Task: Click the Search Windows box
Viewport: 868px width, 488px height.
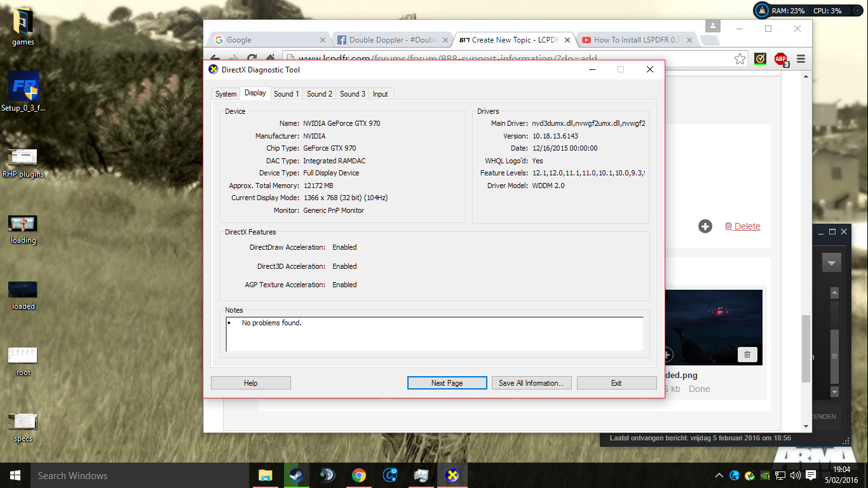Action: [x=140, y=475]
